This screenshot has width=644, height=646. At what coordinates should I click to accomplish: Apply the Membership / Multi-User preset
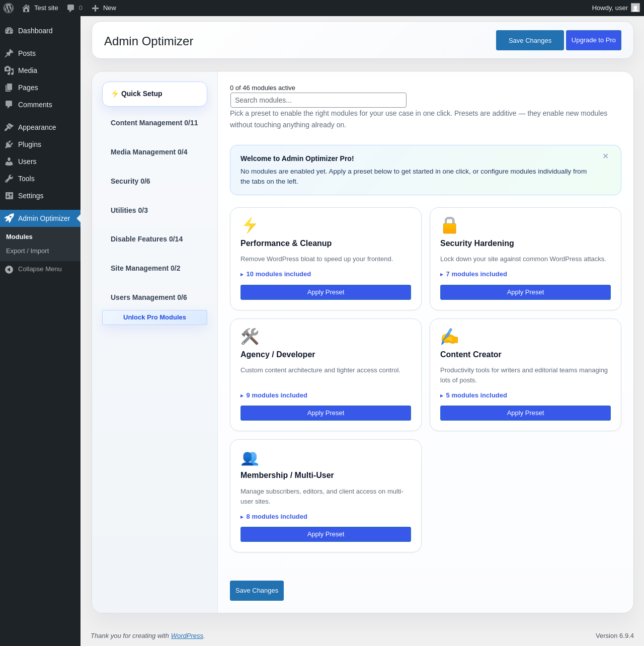pos(326,534)
